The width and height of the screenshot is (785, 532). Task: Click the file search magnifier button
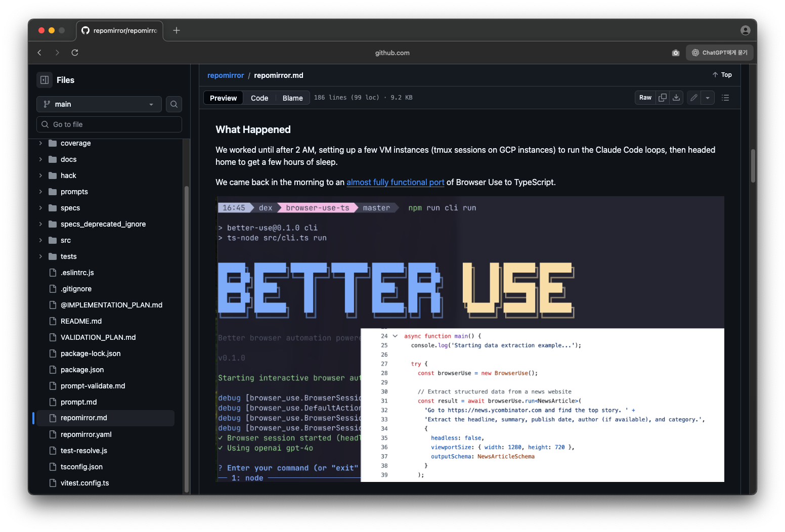[x=174, y=104]
